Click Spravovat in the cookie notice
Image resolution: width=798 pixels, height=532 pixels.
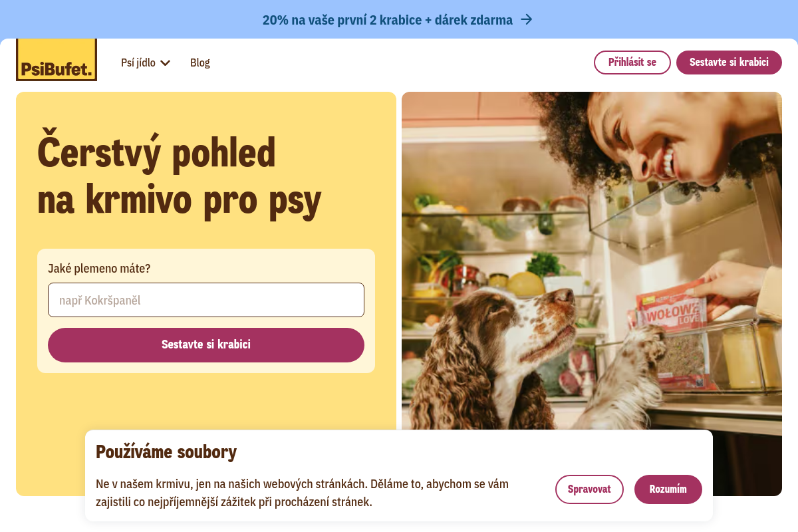pos(589,489)
